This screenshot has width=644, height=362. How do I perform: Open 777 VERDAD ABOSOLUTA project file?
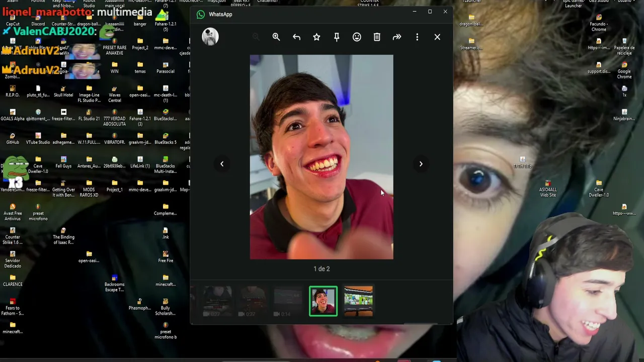(x=115, y=118)
